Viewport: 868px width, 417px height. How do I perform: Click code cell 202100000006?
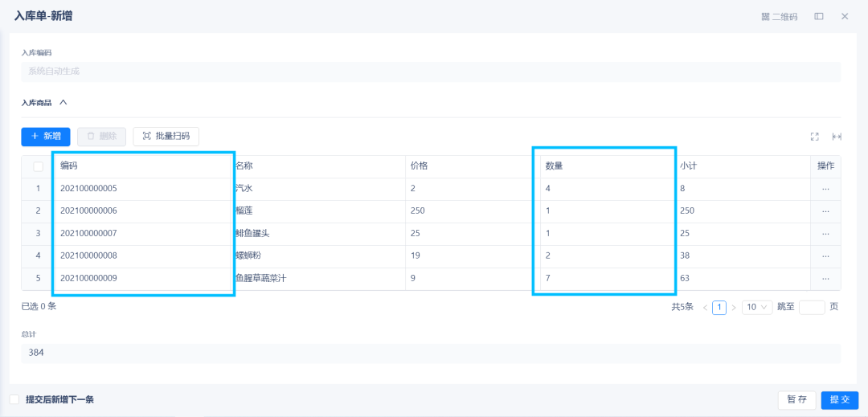(143, 211)
